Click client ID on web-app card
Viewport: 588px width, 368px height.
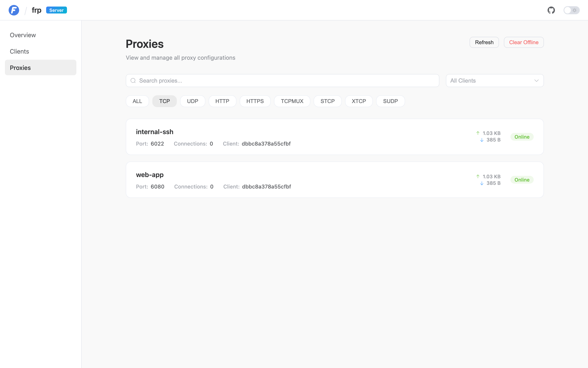click(266, 186)
